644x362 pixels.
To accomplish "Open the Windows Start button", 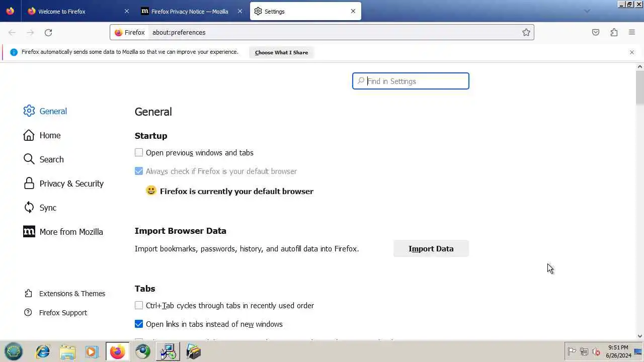I will click(14, 351).
